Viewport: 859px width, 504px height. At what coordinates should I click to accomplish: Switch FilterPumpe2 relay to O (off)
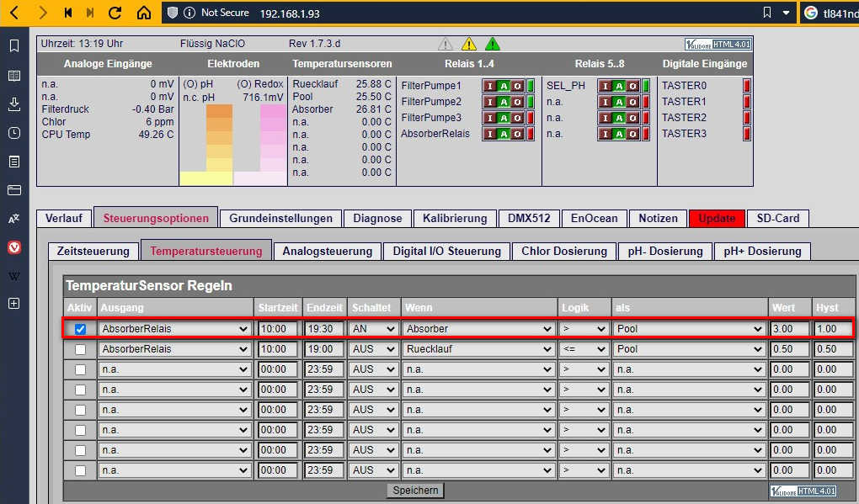coord(517,102)
